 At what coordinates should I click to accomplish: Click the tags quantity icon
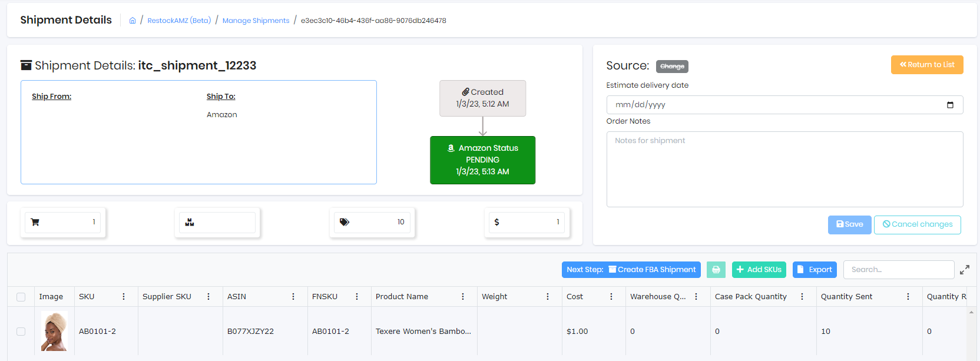(345, 222)
